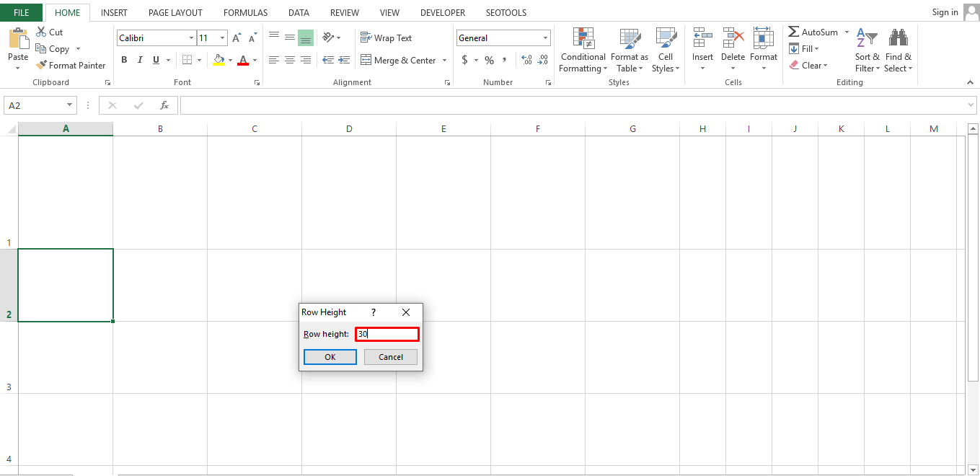Click the Increase Font Size icon
This screenshot has height=476, width=980.
click(237, 38)
